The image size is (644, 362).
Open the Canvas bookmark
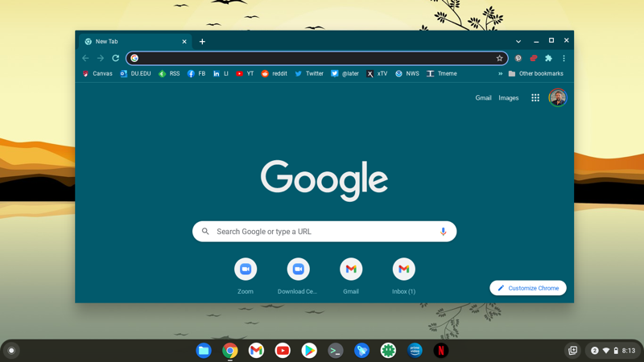click(97, 73)
